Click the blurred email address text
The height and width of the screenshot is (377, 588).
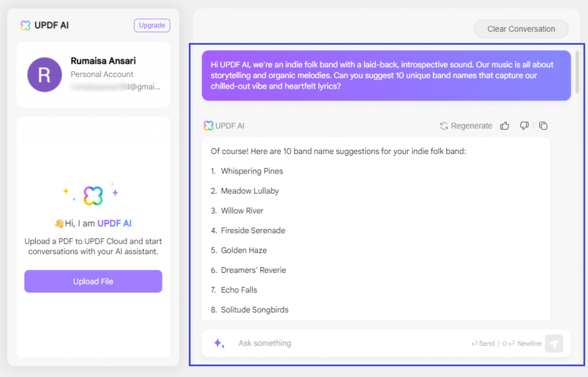[115, 87]
